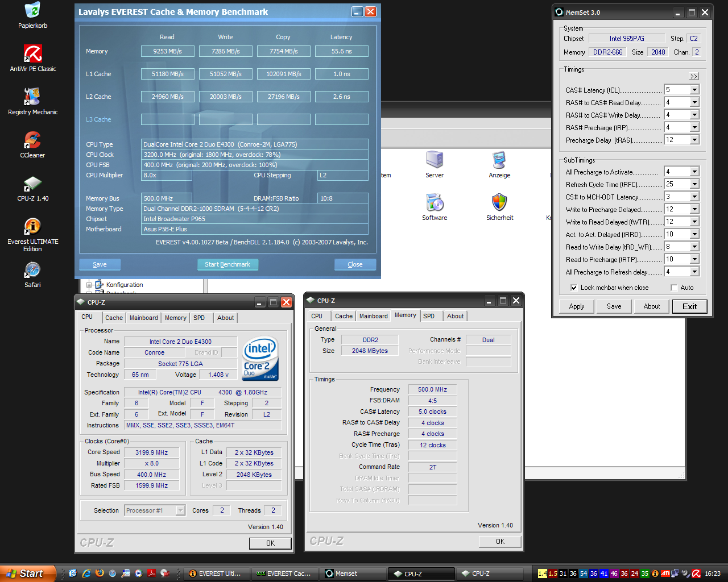Open the CPU-Z 1.40 desktop shortcut
Viewport: 728px width, 582px height.
[32, 188]
